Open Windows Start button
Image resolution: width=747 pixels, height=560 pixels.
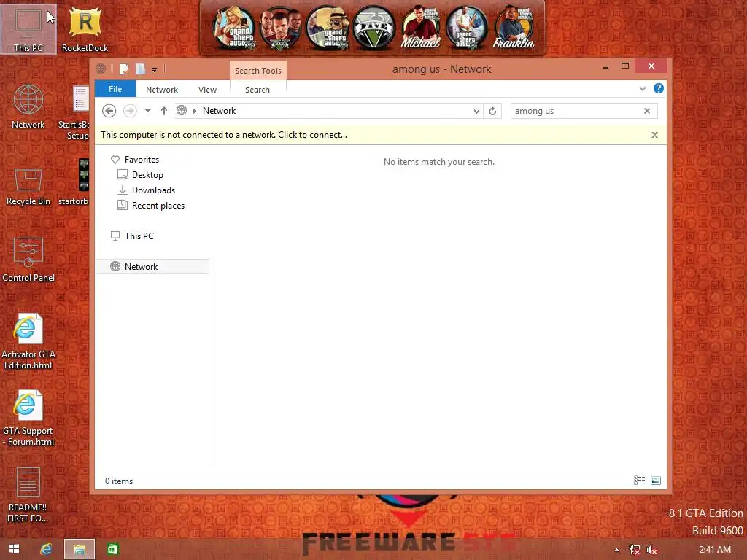[15, 549]
